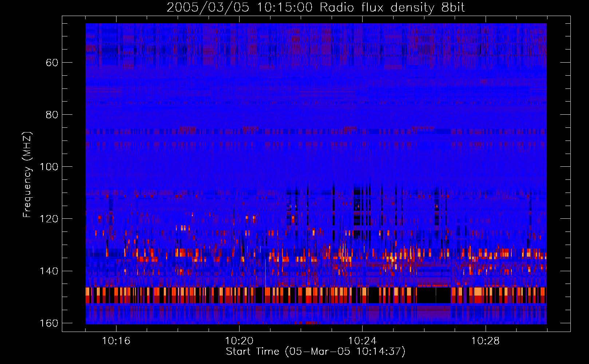Click the long black gap in the bright band below 140 MHz
Image resolution: width=589 pixels, height=364 pixels.
[x=434, y=295]
